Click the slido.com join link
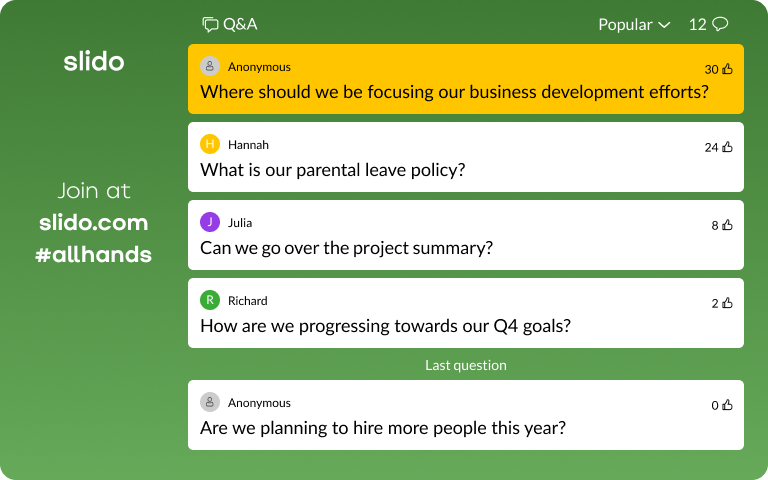Viewport: 768px width, 480px height. 93,222
